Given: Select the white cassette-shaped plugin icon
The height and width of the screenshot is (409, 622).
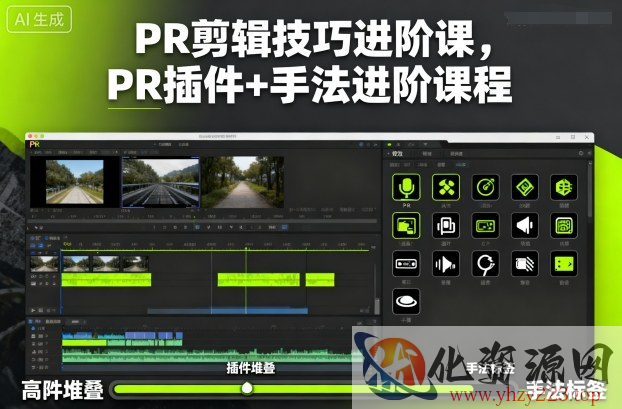Looking at the screenshot, I should (406, 263).
